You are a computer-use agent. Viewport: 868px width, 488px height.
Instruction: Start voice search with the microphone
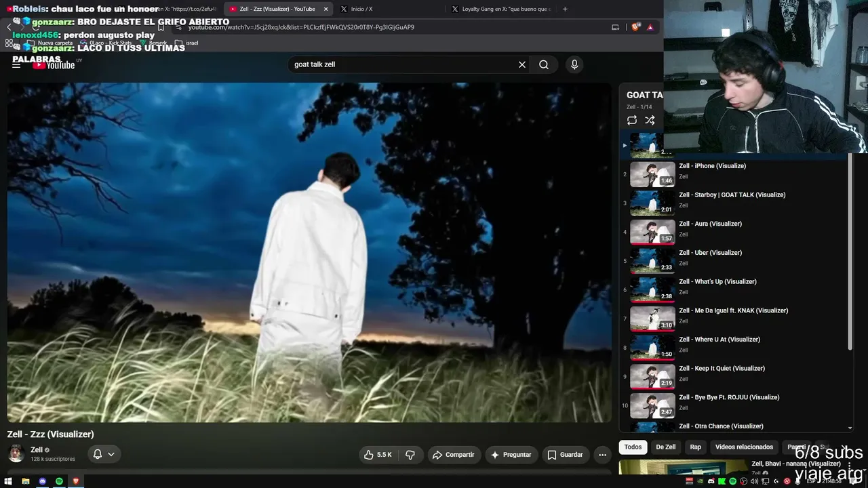coord(574,64)
